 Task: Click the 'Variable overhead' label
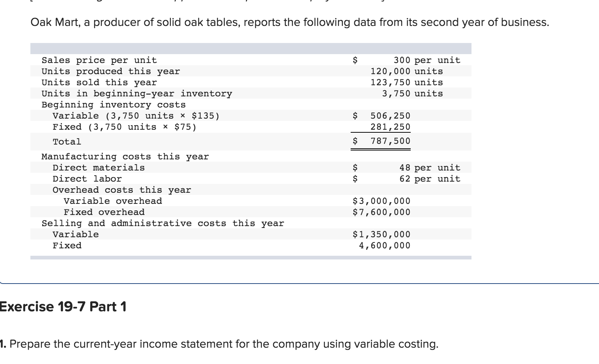click(x=113, y=201)
